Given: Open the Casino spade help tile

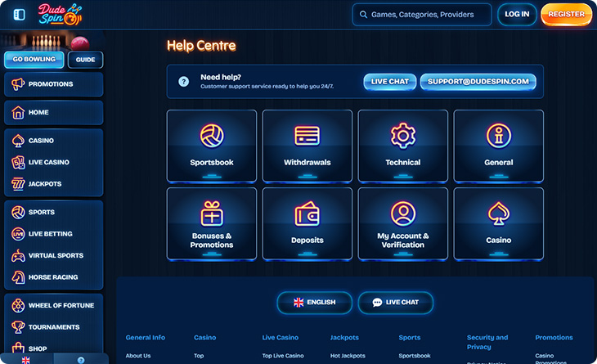Looking at the screenshot, I should 499,223.
